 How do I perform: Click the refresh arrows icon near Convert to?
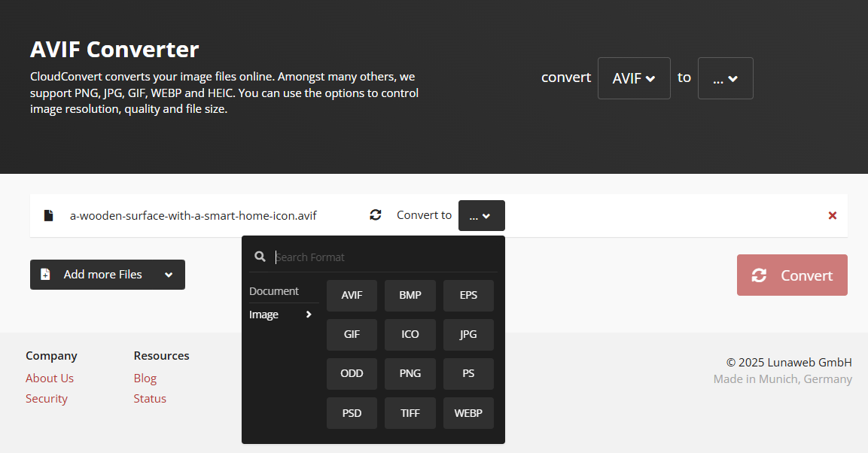pyautogui.click(x=376, y=215)
